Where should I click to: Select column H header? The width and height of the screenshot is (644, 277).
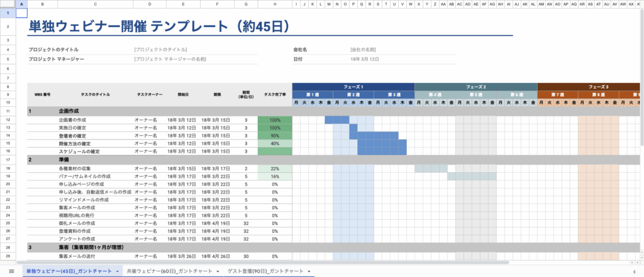tap(275, 4)
